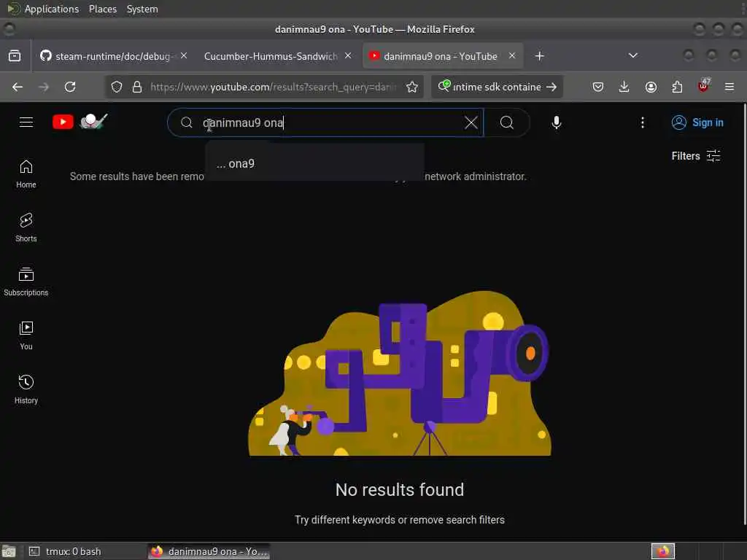Expand the list all tabs chevron
747x560 pixels.
pyautogui.click(x=633, y=55)
